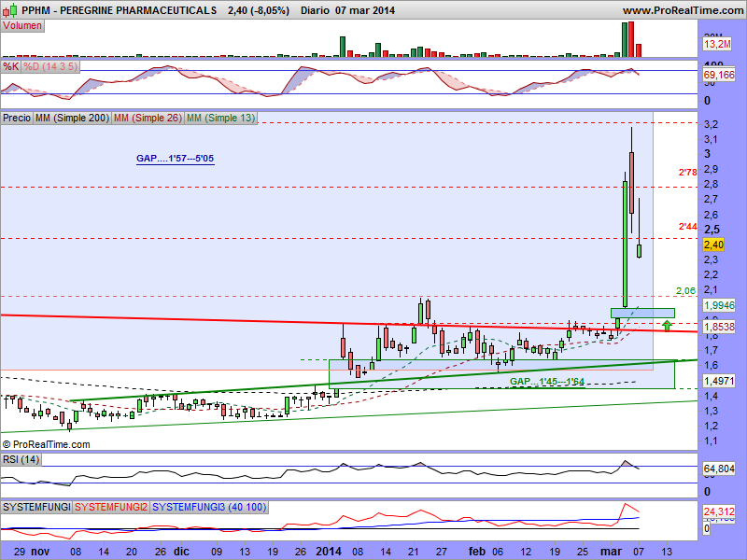Click the Diario timeframe label
The image size is (747, 560).
click(315, 10)
